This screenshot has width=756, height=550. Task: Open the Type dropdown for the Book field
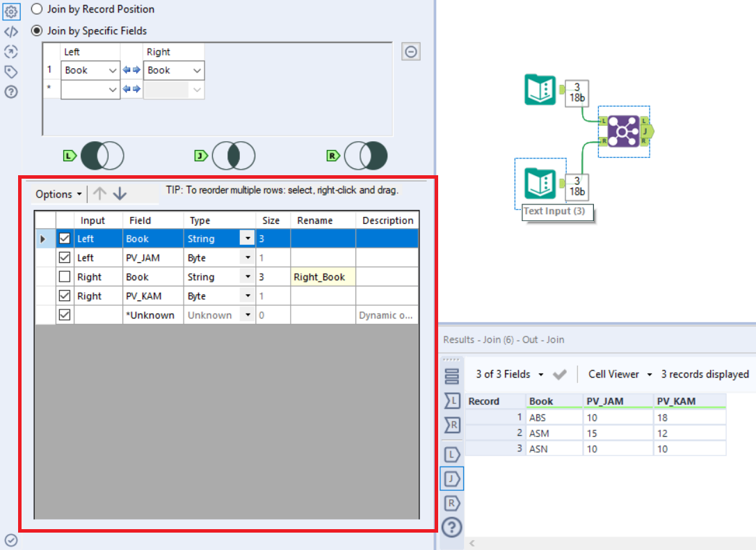point(248,238)
